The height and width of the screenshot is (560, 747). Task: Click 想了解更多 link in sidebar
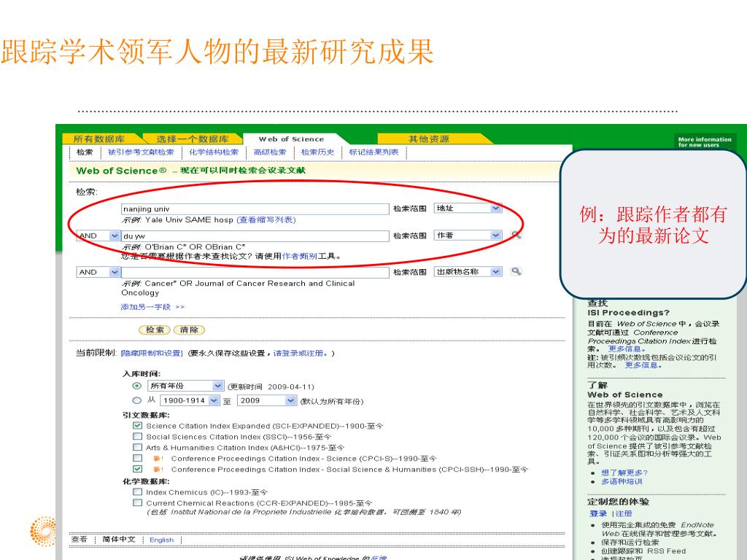624,472
